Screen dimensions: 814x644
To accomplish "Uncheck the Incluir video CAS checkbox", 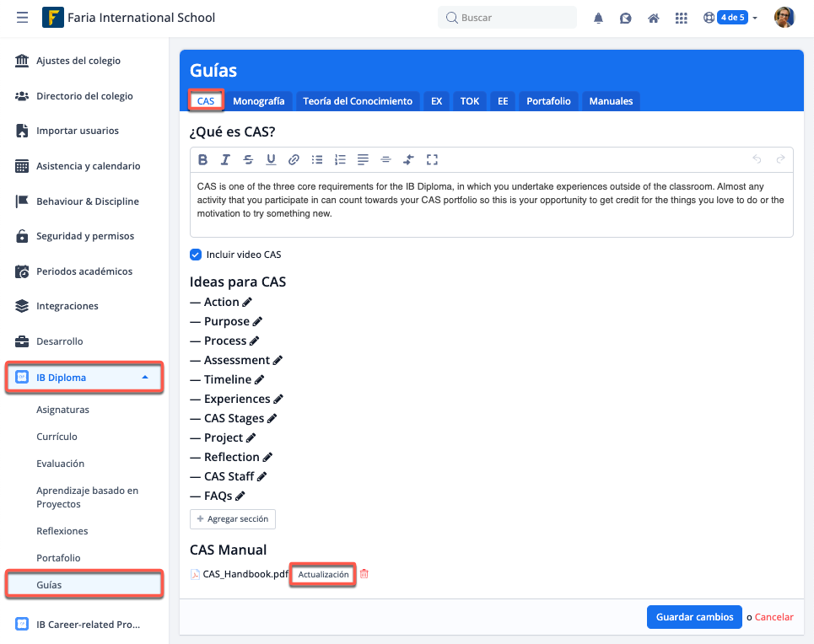I will (196, 255).
